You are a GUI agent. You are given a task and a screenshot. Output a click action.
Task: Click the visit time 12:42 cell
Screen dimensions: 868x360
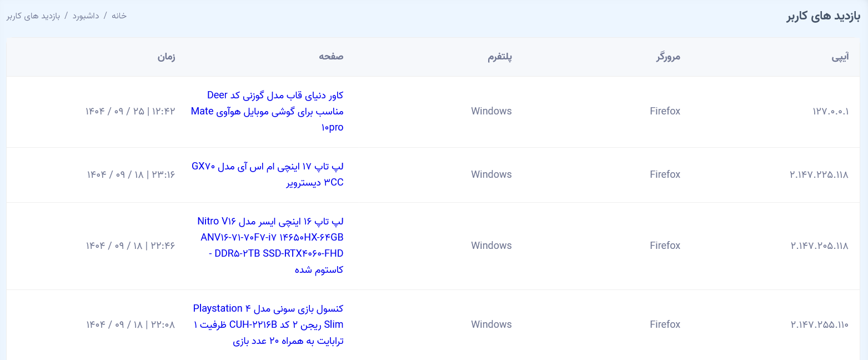pos(130,111)
